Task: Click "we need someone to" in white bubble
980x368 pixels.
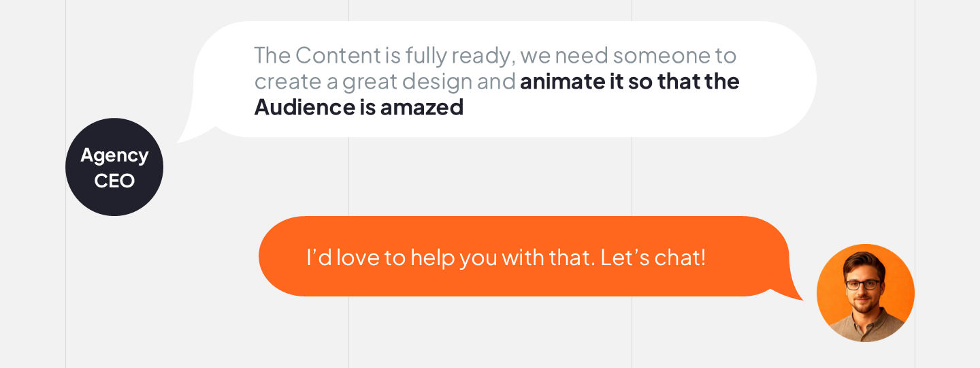Action: (627, 55)
